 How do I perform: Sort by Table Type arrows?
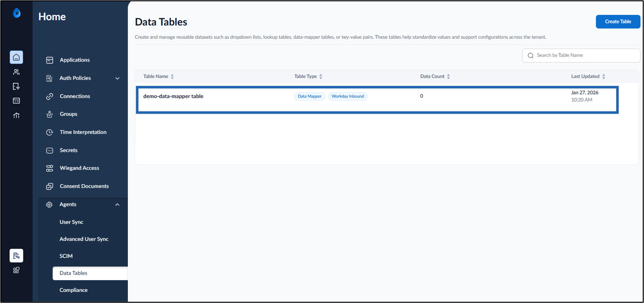(x=321, y=76)
